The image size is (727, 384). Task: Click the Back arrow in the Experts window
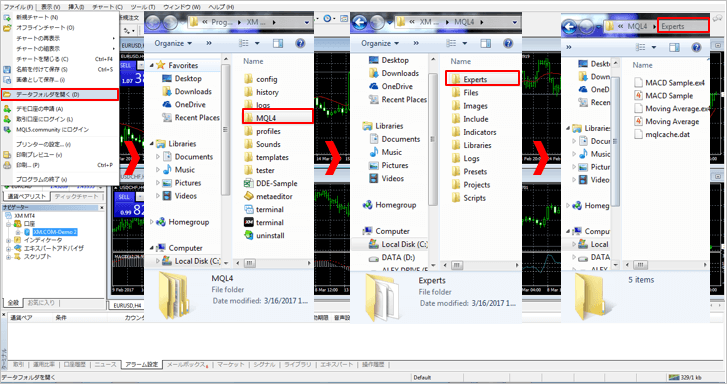pos(569,27)
